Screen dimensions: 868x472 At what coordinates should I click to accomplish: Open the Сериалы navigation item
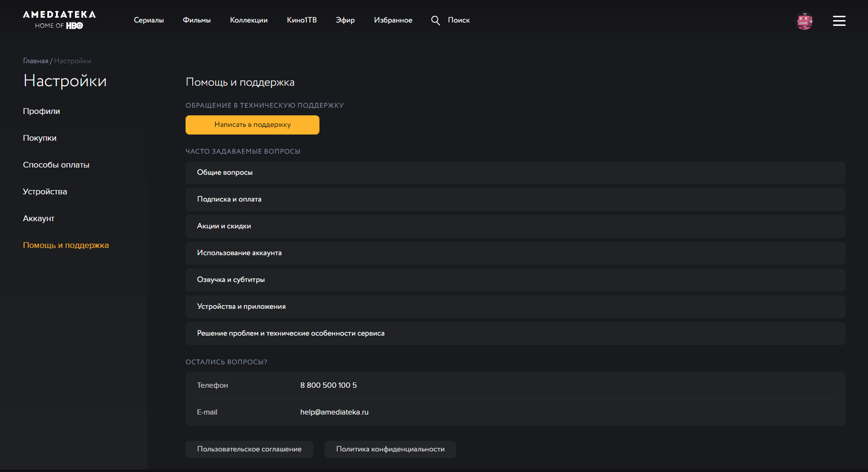(149, 20)
